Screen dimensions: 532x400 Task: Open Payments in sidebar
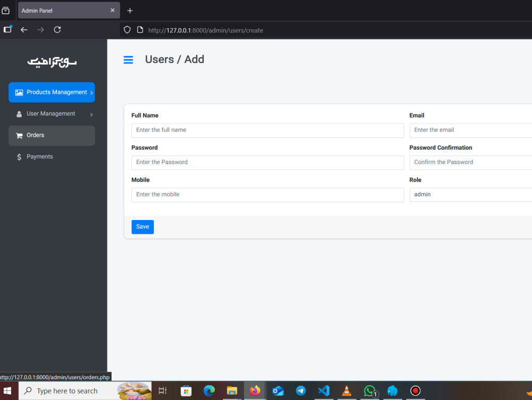click(52, 157)
